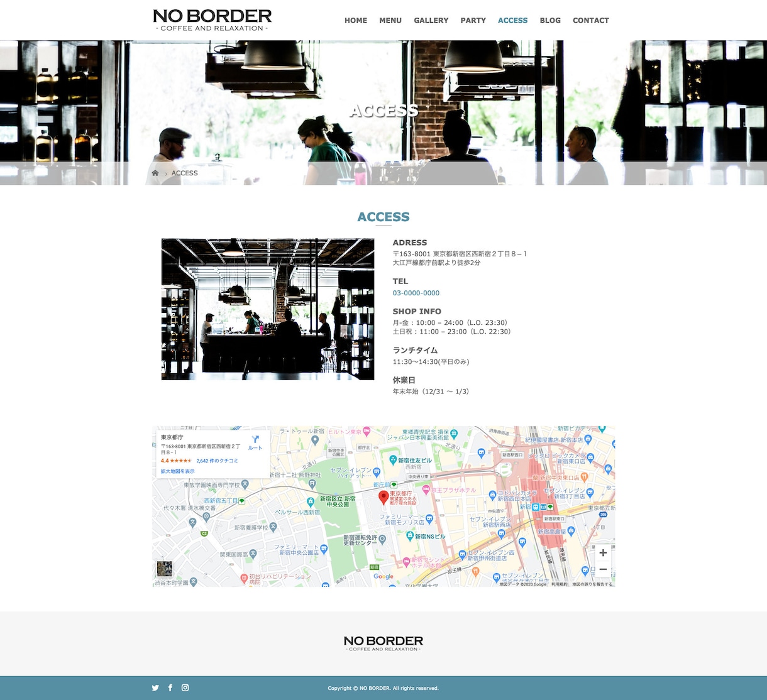The image size is (767, 700).
Task: Click the 新宿運転免許更新センター marker
Action: [x=382, y=539]
